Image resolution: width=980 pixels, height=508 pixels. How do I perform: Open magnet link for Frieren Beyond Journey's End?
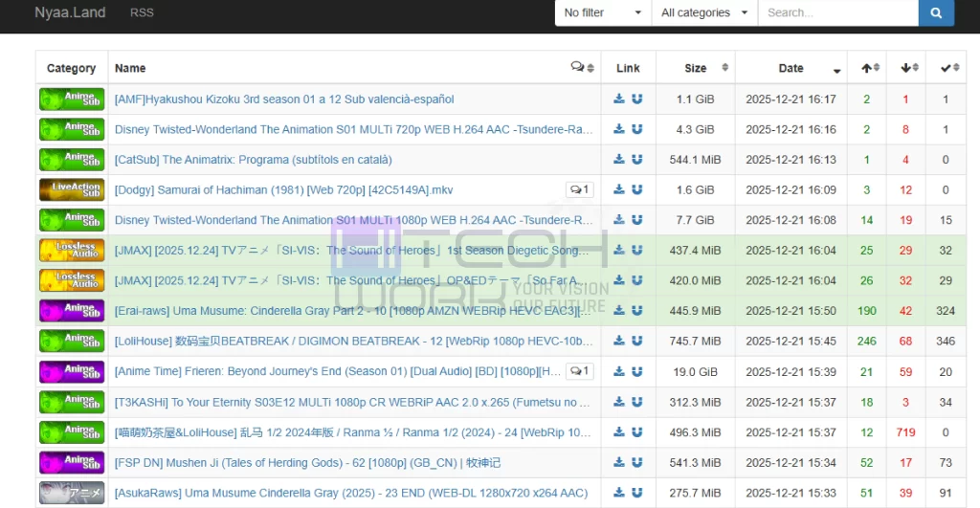coord(636,371)
